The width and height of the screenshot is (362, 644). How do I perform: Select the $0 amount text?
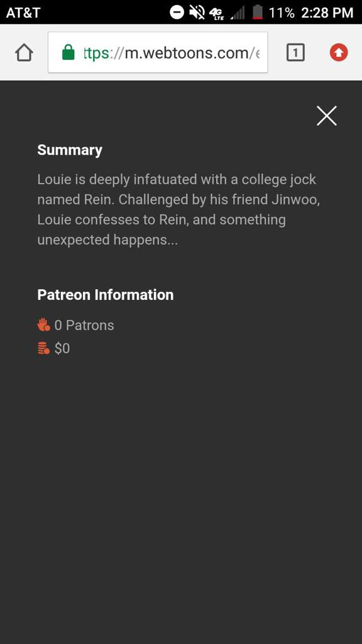pos(62,348)
